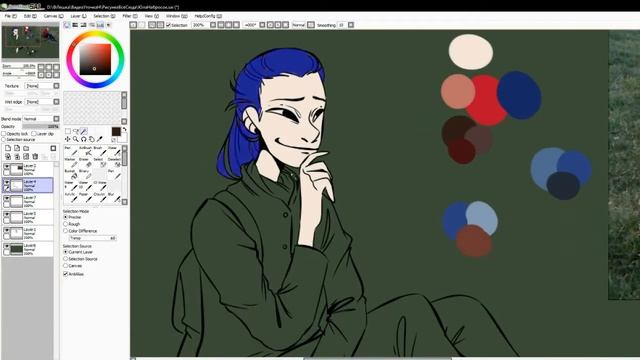The height and width of the screenshot is (360, 640).
Task: Open the Normal mode dropdown in toolbar
Action: 311,25
